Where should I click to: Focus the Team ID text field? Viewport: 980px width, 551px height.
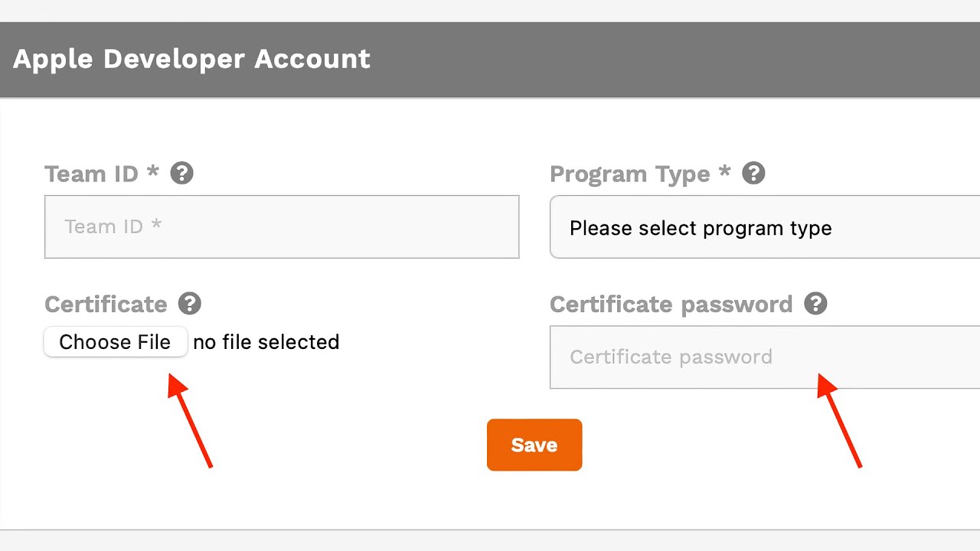coord(282,227)
